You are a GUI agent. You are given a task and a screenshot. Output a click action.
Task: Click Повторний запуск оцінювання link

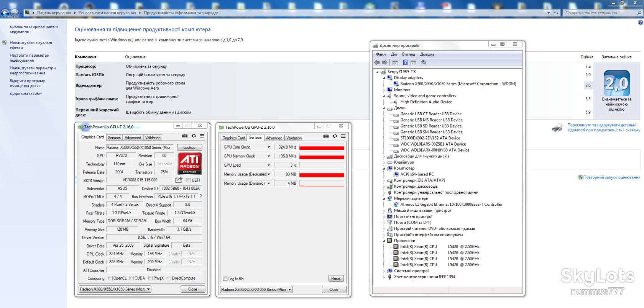[x=612, y=177]
